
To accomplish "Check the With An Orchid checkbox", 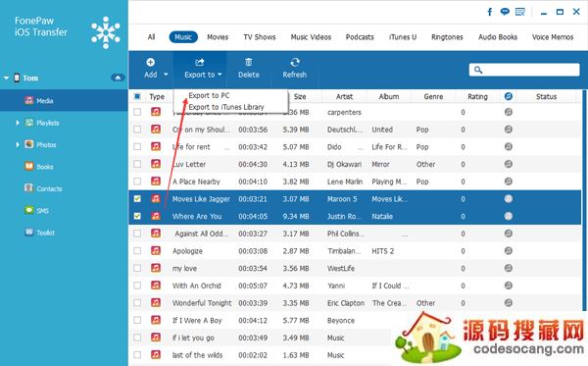I will (x=137, y=286).
